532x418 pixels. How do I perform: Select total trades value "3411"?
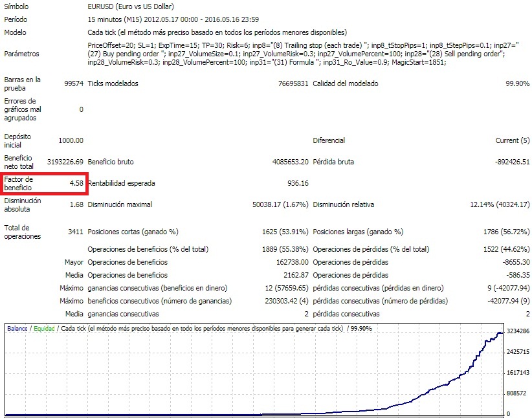click(76, 232)
